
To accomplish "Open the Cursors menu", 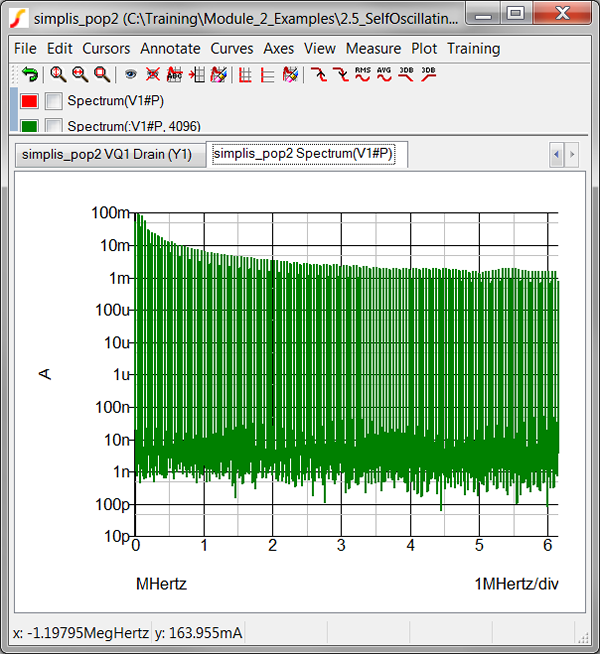I will 106,48.
